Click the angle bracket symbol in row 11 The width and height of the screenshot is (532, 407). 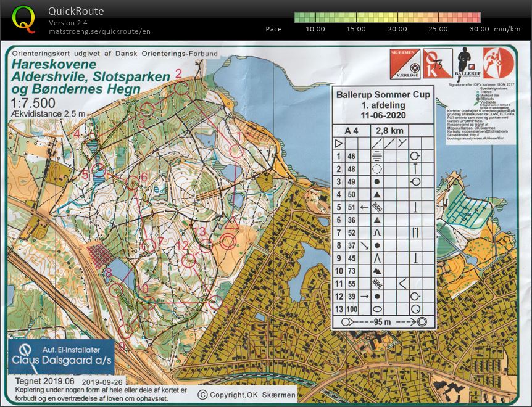[402, 284]
